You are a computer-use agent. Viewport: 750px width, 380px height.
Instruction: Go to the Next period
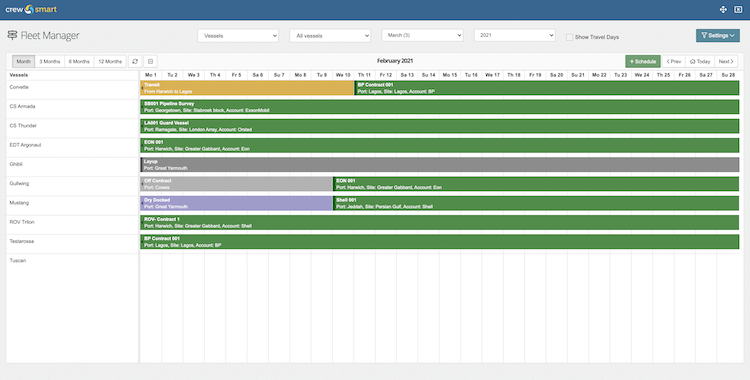pos(726,61)
